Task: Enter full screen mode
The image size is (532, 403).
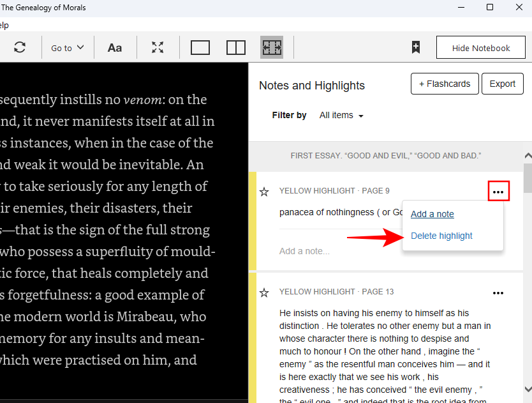Action: 158,48
